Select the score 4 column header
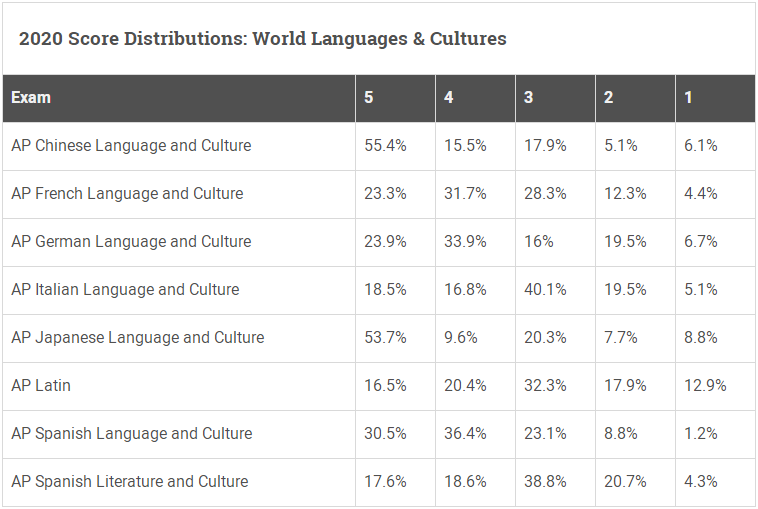758x509 pixels. click(x=449, y=98)
